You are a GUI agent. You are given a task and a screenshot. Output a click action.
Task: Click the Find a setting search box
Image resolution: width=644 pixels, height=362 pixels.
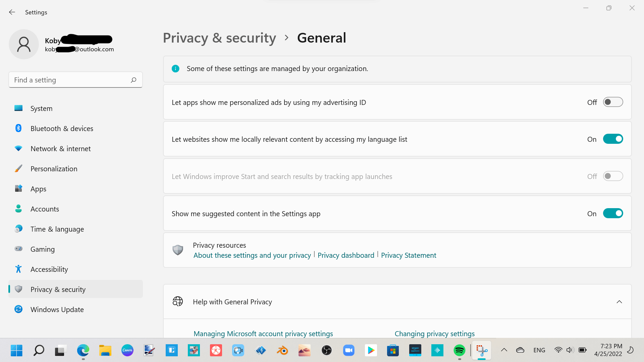click(x=75, y=80)
